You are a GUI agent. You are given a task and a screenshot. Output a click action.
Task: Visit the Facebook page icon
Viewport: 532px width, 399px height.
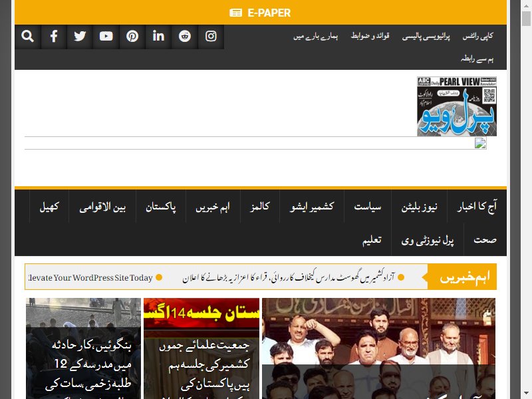click(54, 37)
